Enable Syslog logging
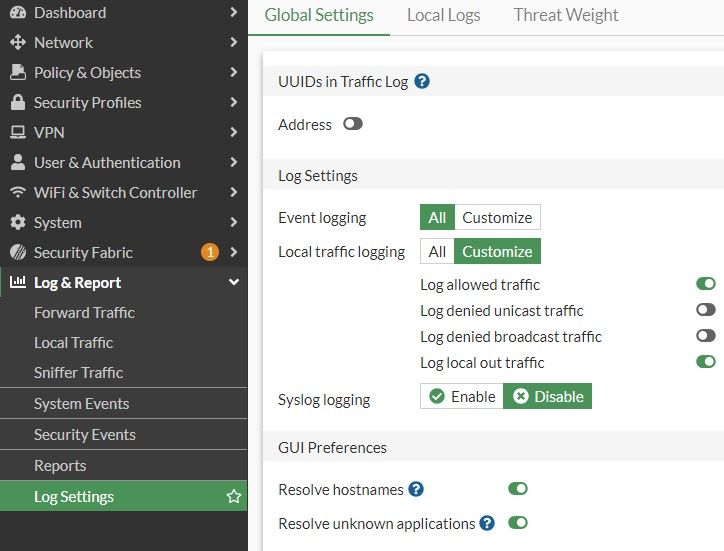Viewport: 724px width, 551px height. click(x=462, y=397)
